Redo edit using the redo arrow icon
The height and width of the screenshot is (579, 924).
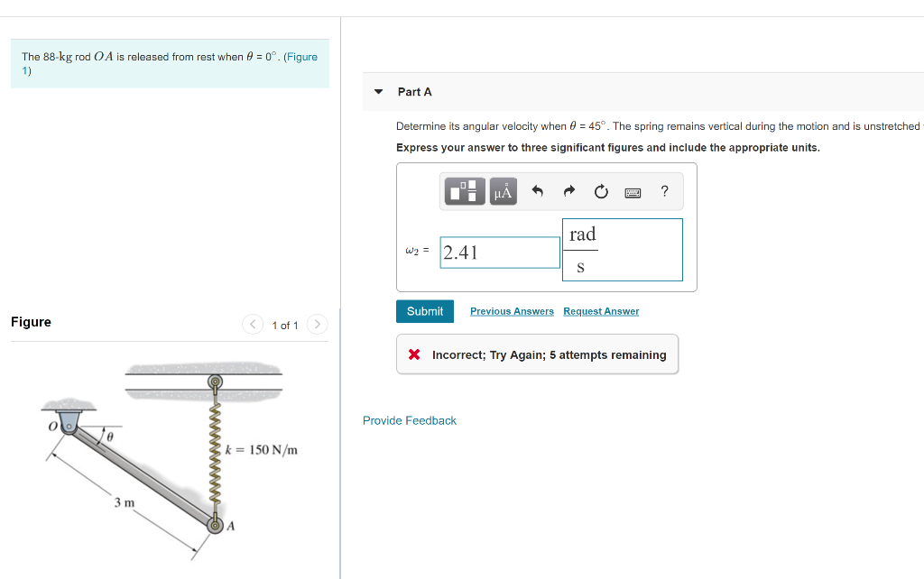point(568,190)
